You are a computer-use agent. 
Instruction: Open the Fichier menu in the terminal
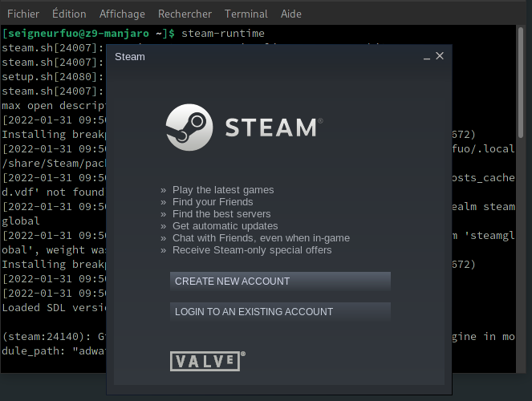23,14
